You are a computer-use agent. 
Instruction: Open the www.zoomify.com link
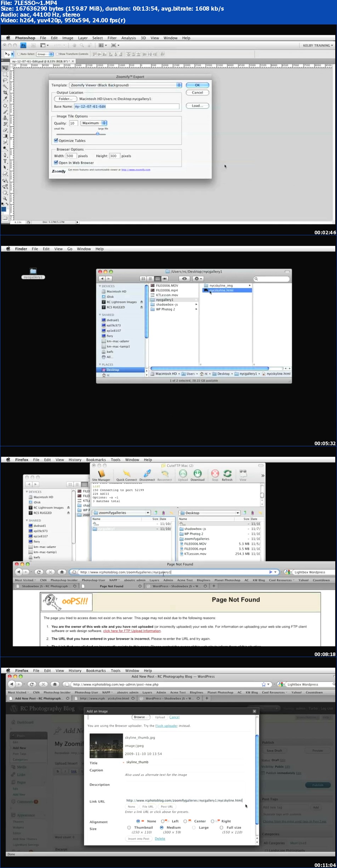point(136,170)
